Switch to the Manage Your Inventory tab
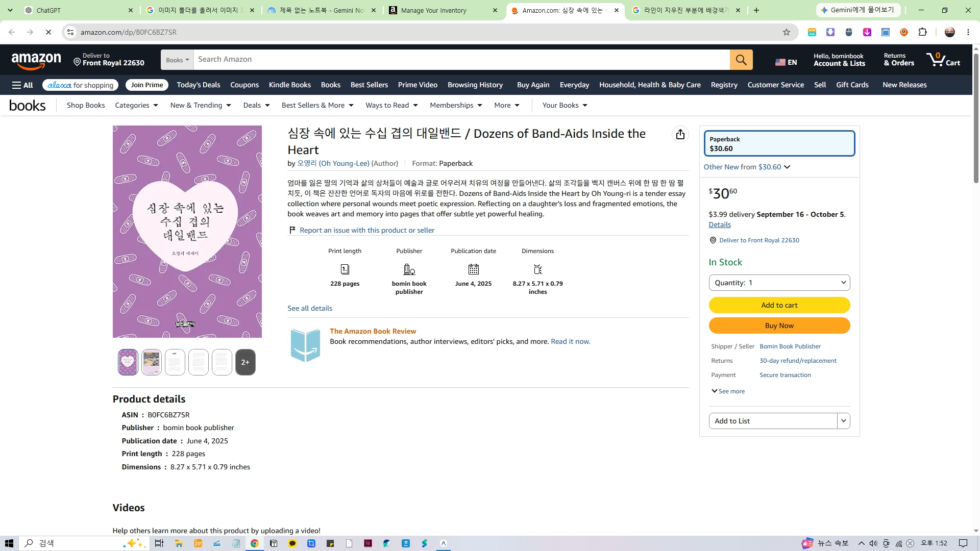Viewport: 980px width, 551px height. [444, 10]
